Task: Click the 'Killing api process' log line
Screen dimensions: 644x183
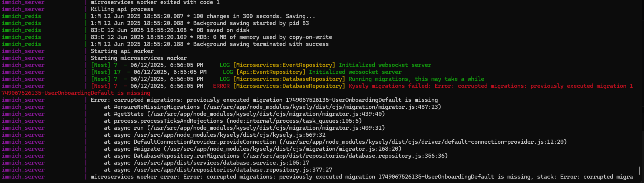Action: click(122, 9)
